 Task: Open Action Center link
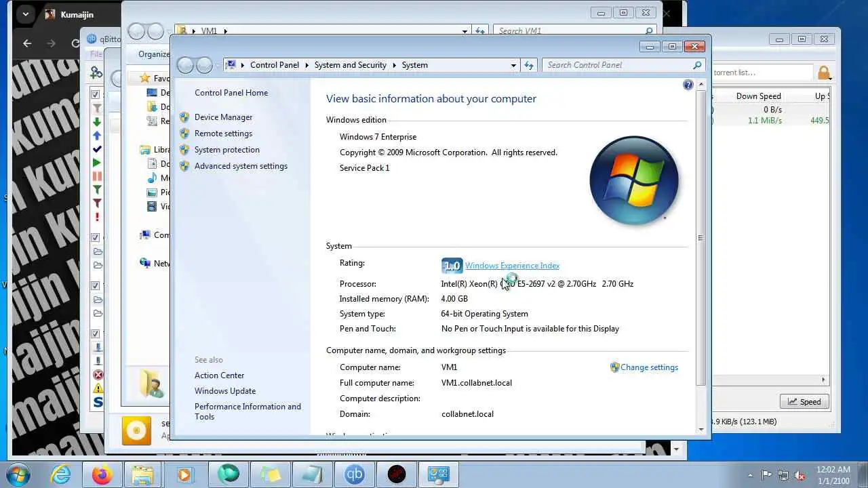pyautogui.click(x=219, y=375)
